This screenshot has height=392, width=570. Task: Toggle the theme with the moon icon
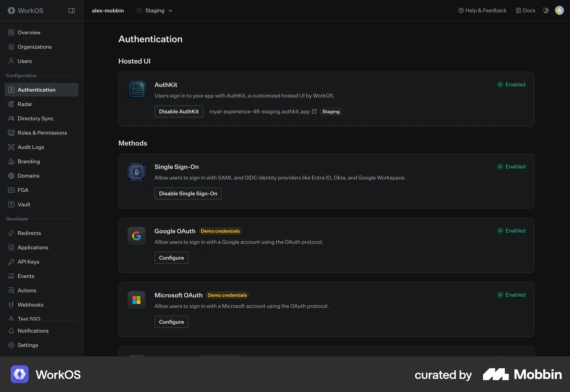(x=545, y=10)
